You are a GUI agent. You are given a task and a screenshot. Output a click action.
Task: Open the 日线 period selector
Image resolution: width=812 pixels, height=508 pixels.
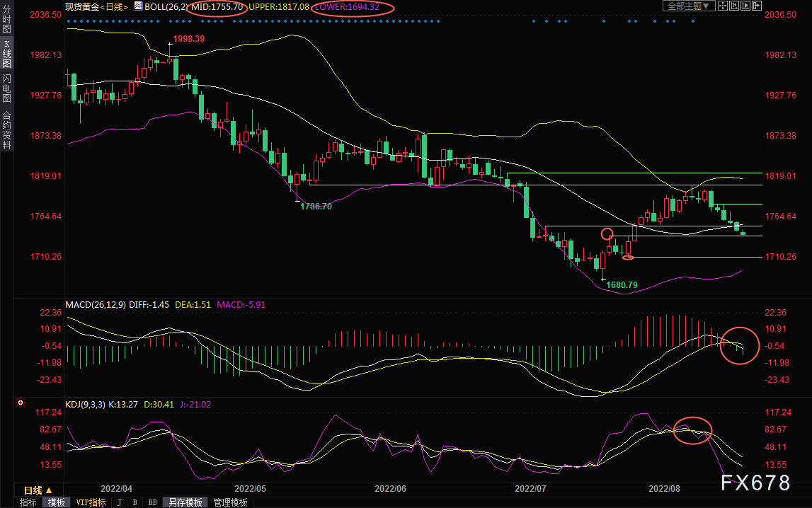point(38,490)
